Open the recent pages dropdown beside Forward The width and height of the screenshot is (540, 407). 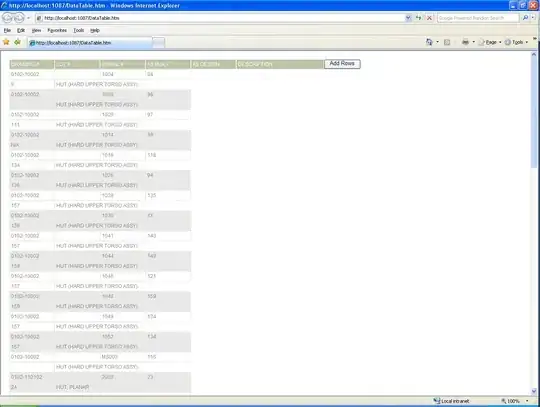29,18
